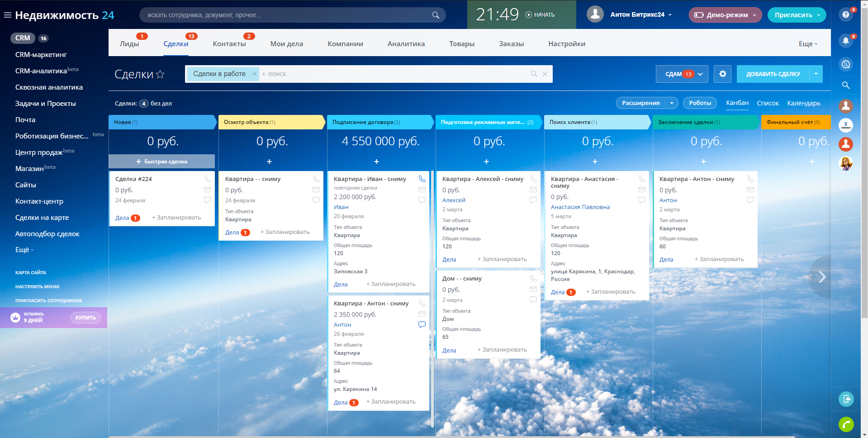Open Задачи и Проекты in the sidebar
Viewport: 868px width, 438px height.
click(x=46, y=104)
